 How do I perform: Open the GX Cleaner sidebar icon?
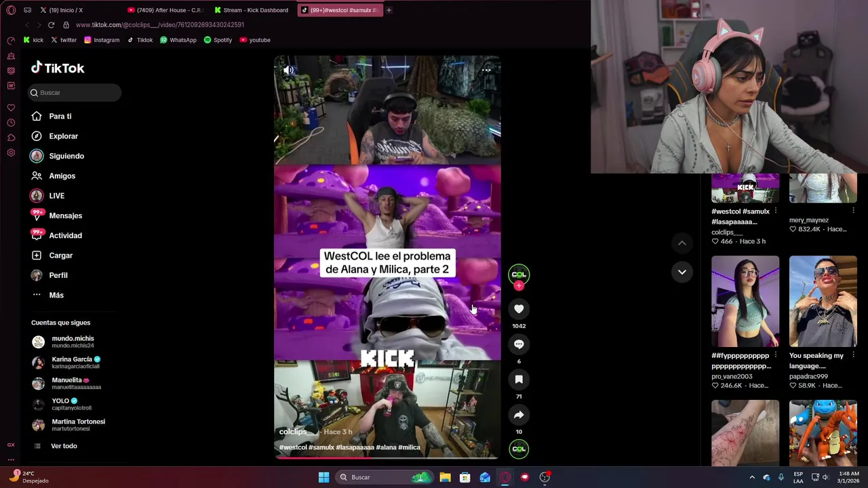pos(11,56)
